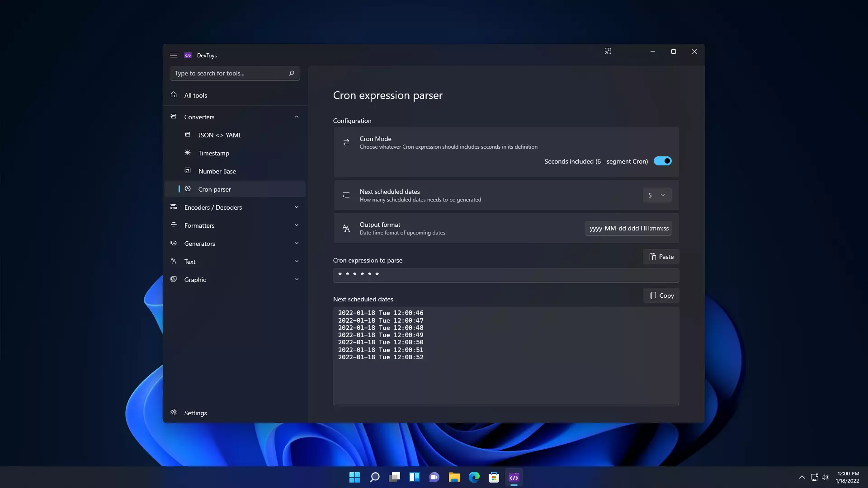The width and height of the screenshot is (868, 488).
Task: Click the Paste button
Action: click(x=661, y=257)
